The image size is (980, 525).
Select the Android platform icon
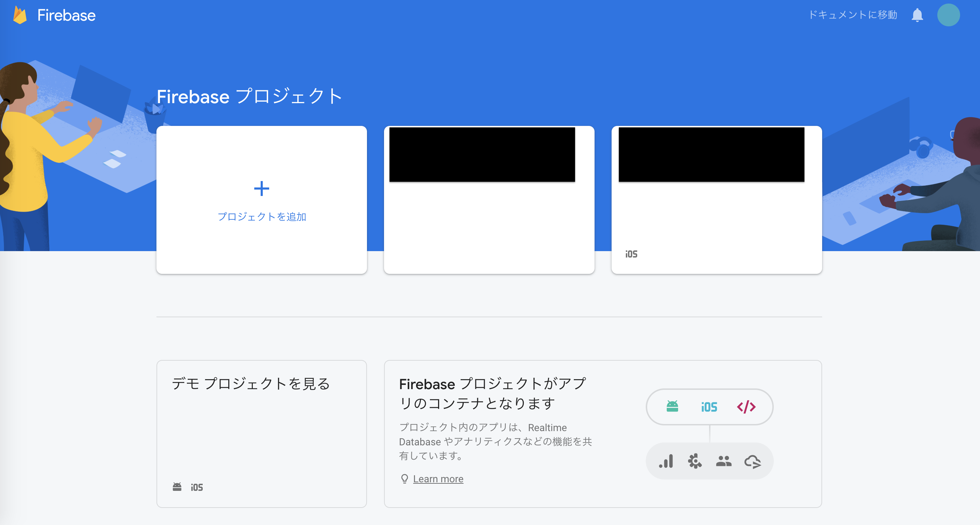coord(672,407)
